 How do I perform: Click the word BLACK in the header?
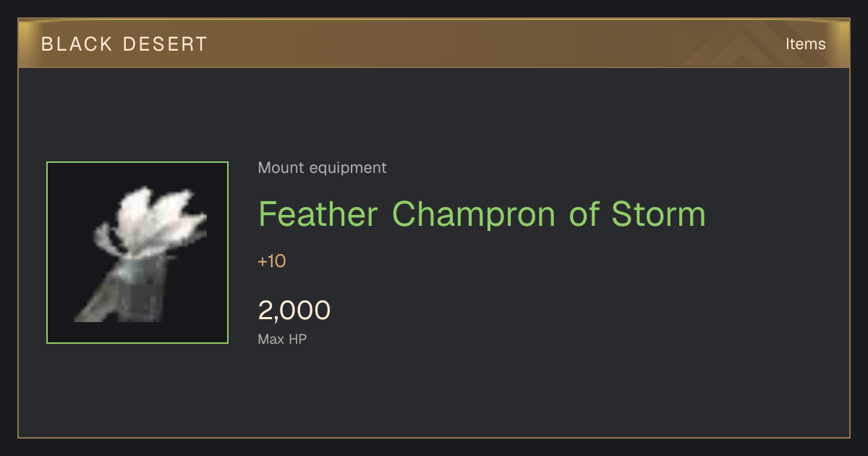click(x=67, y=44)
